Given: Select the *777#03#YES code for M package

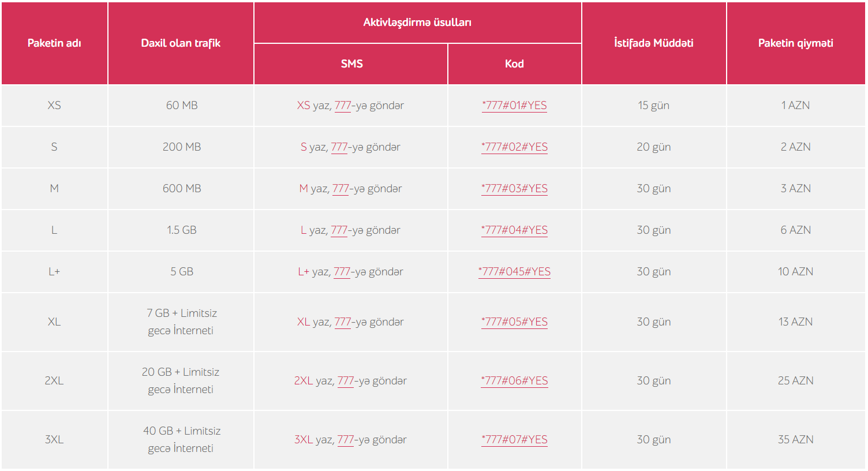Looking at the screenshot, I should tap(514, 189).
